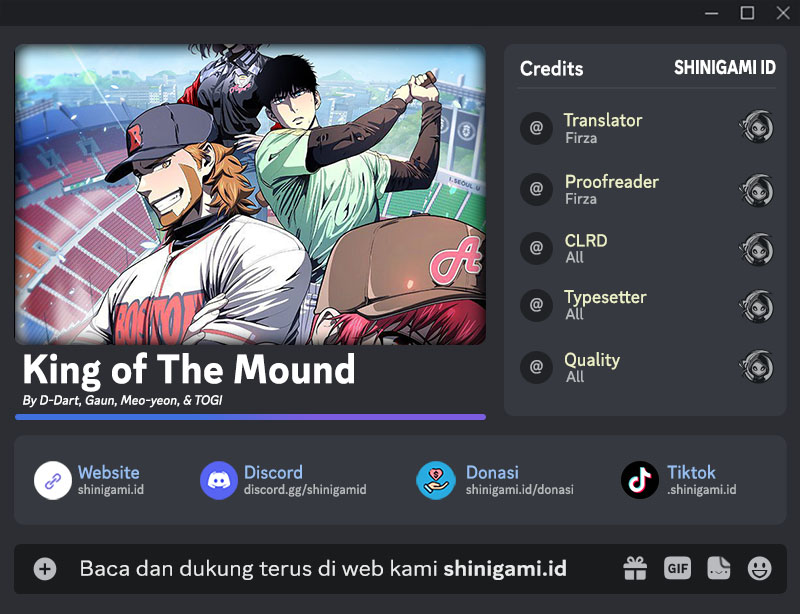Click the blue-purple progress bar under title
800x614 pixels.
pyautogui.click(x=251, y=417)
